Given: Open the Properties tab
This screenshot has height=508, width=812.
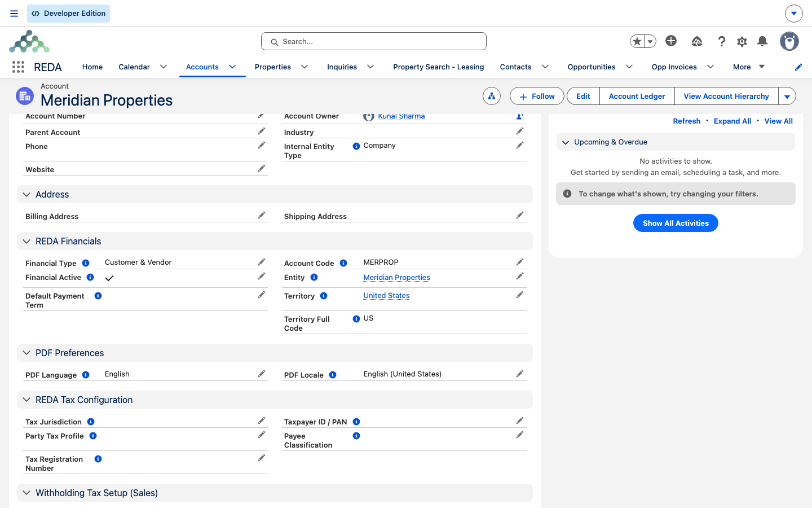Looking at the screenshot, I should [273, 67].
